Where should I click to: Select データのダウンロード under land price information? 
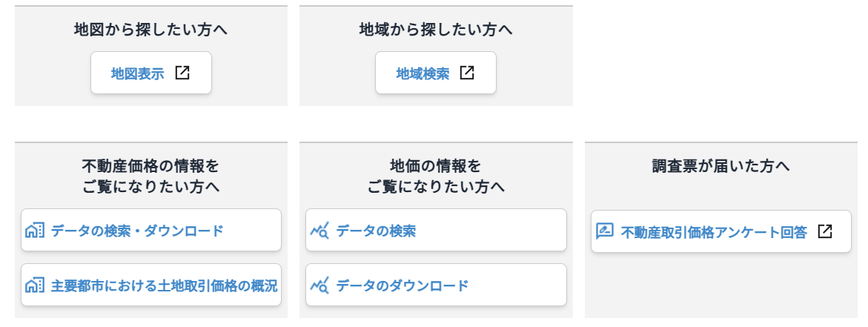(x=402, y=285)
